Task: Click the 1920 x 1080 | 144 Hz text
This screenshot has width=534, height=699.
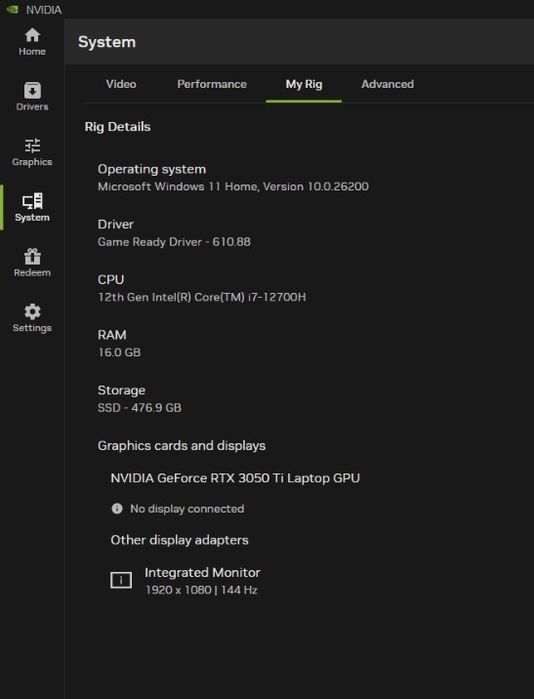Action: pos(201,590)
